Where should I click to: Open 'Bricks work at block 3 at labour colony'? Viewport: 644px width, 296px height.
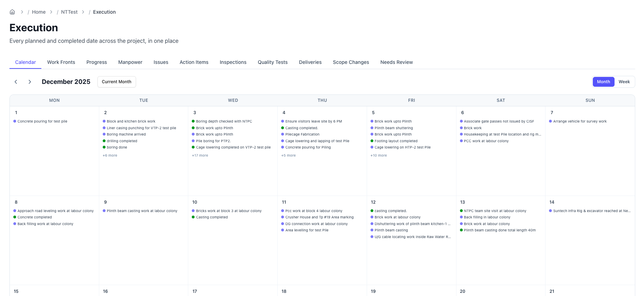click(x=227, y=211)
